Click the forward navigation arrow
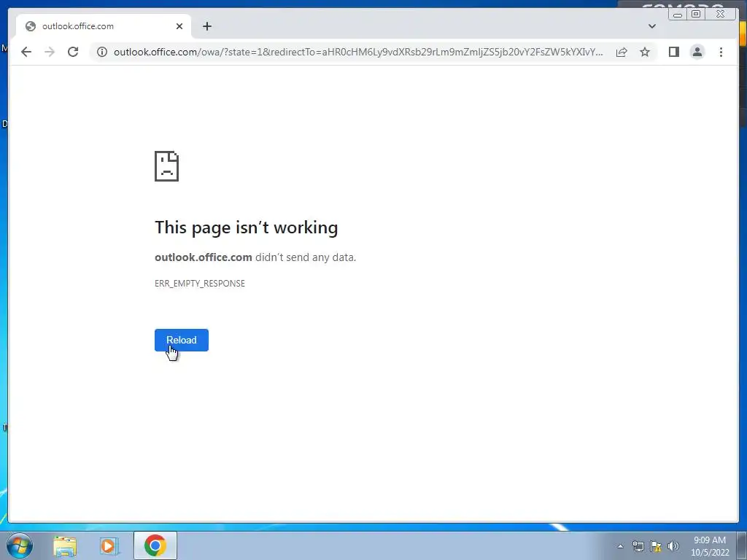 coord(50,52)
